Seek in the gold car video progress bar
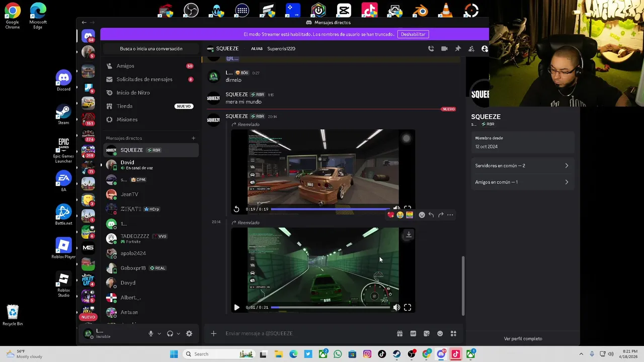 point(330,209)
